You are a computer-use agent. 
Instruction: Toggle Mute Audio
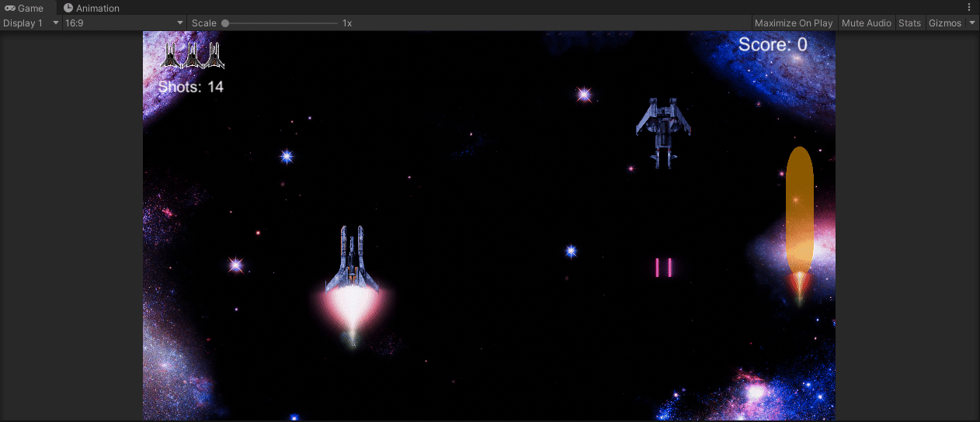867,23
